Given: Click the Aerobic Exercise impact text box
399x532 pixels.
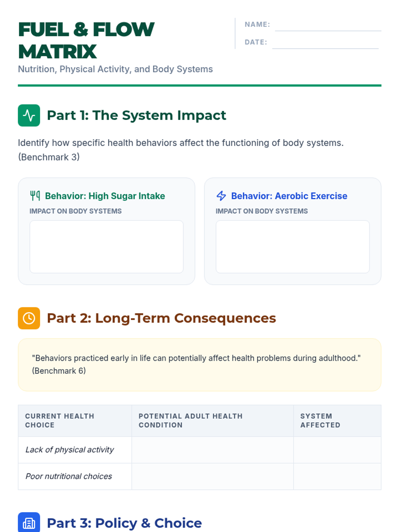Looking at the screenshot, I should pos(293,247).
